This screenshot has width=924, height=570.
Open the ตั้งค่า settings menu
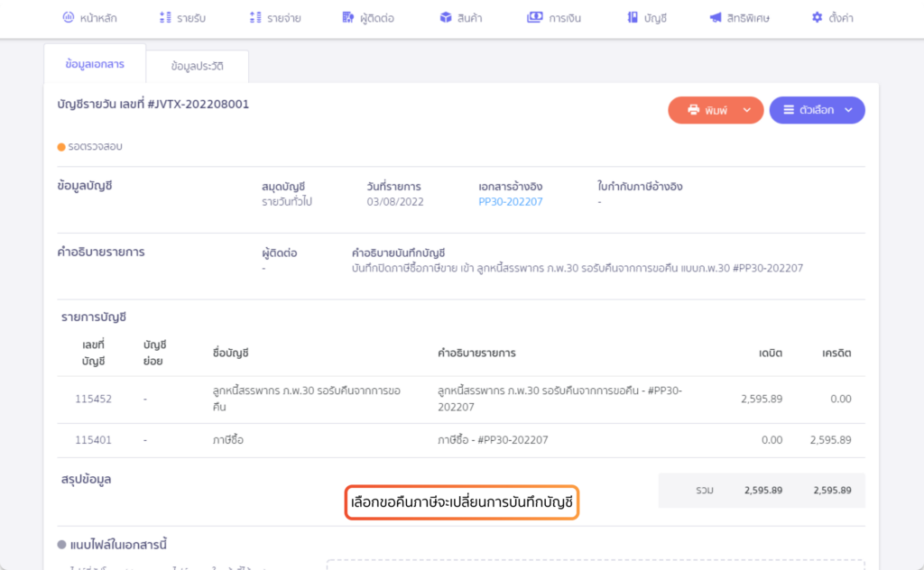coord(832,18)
